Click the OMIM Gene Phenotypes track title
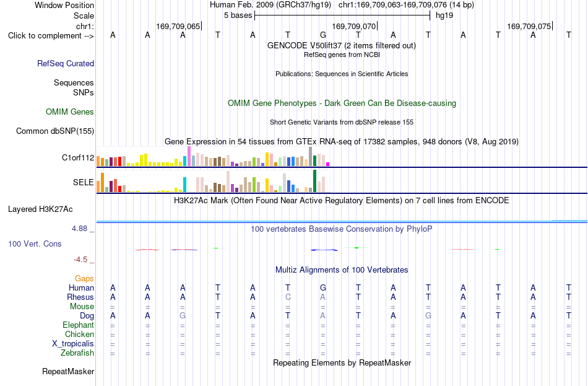Screen dimensions: 588x386 [x=342, y=103]
